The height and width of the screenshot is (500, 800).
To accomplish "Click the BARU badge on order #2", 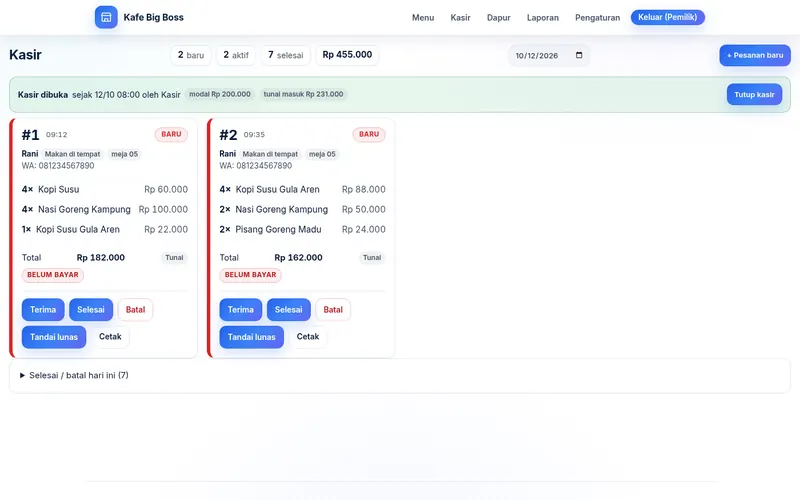I will [369, 134].
